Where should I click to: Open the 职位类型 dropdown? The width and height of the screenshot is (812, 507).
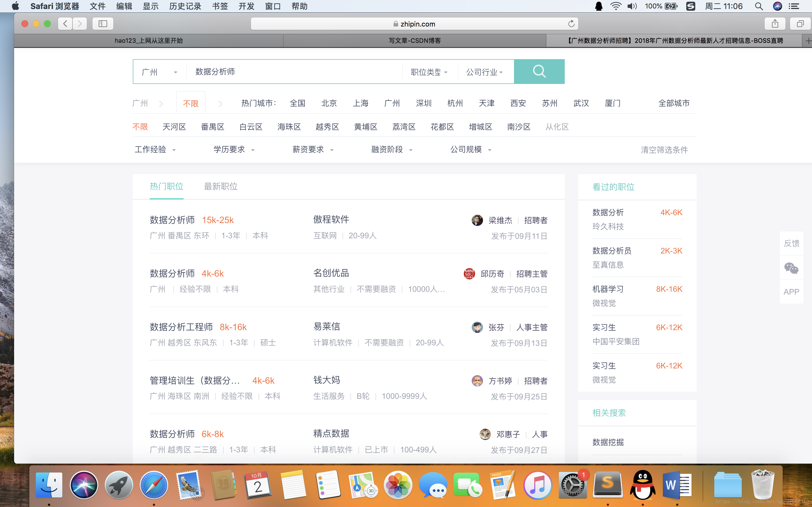tap(429, 72)
